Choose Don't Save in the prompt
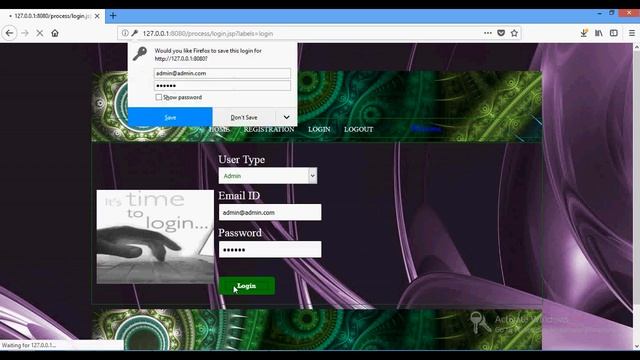 (244, 118)
